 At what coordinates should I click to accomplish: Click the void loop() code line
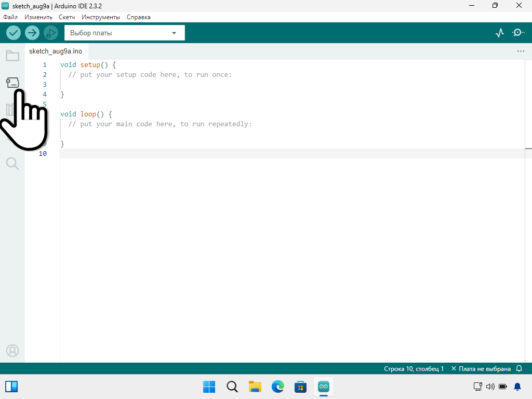point(86,114)
